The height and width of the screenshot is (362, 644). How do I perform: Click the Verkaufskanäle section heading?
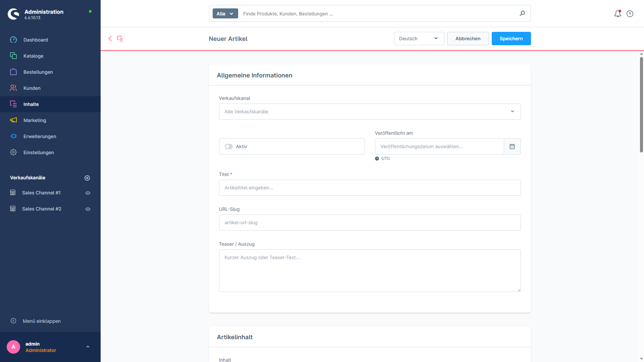coord(28,178)
